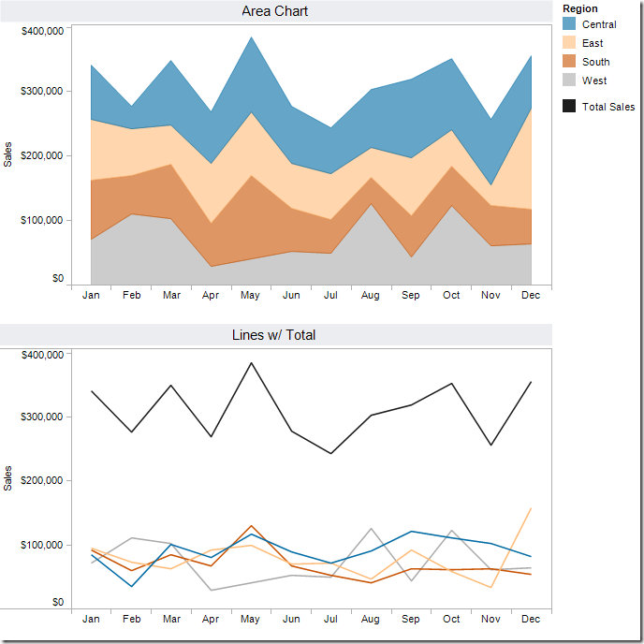
Task: Click the South legend color swatch
Action: pos(569,61)
